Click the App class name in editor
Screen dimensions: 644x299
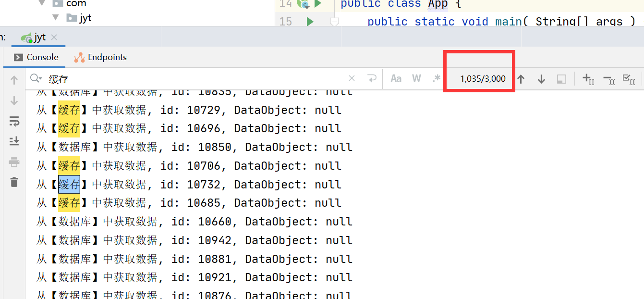[x=438, y=4]
